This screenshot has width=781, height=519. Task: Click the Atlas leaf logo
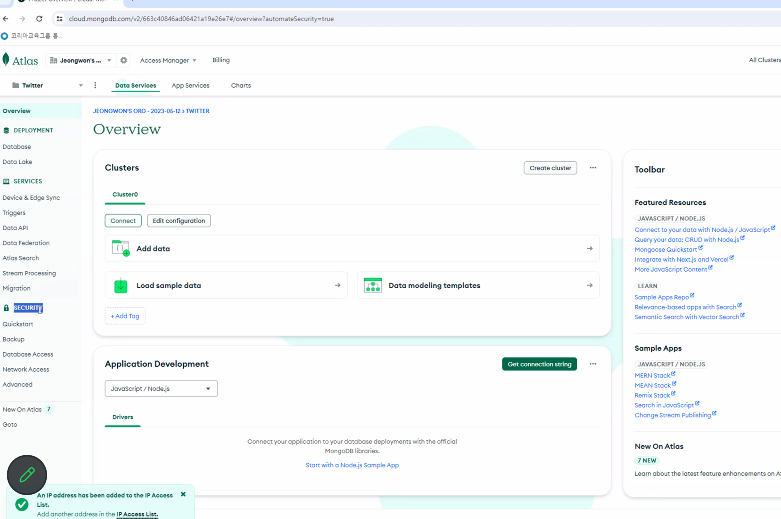[6, 60]
